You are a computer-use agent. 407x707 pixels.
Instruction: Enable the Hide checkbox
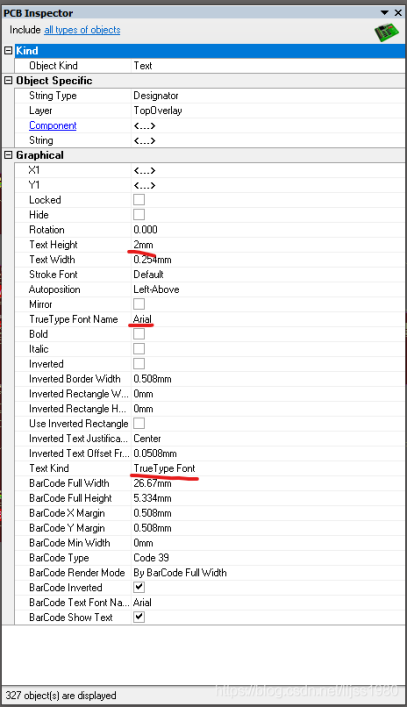139,215
